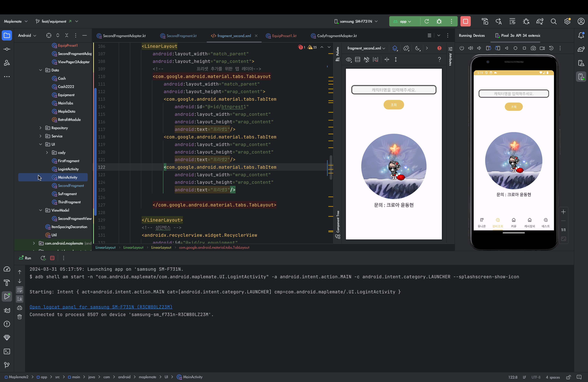The image size is (588, 382).
Task: Open logcat panel for samsung SM-F731N
Action: (x=101, y=307)
